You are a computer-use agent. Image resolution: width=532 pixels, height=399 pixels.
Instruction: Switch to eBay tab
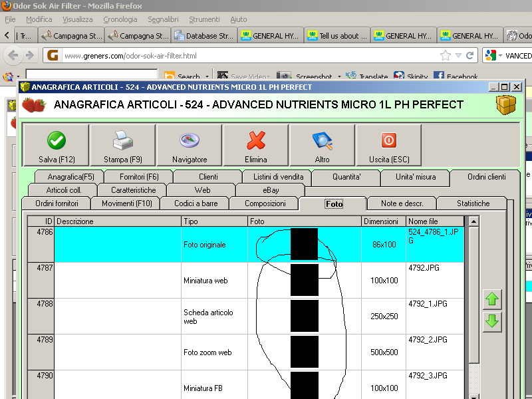pyautogui.click(x=271, y=190)
